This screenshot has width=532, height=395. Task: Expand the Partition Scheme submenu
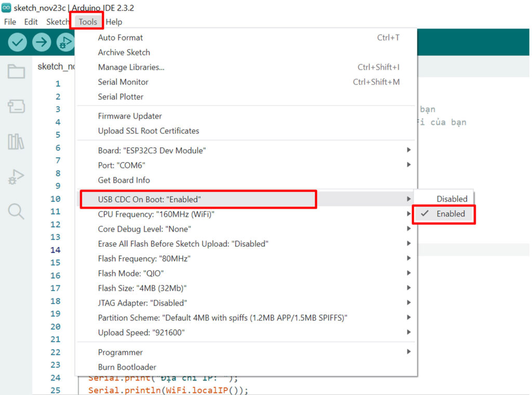pos(222,318)
